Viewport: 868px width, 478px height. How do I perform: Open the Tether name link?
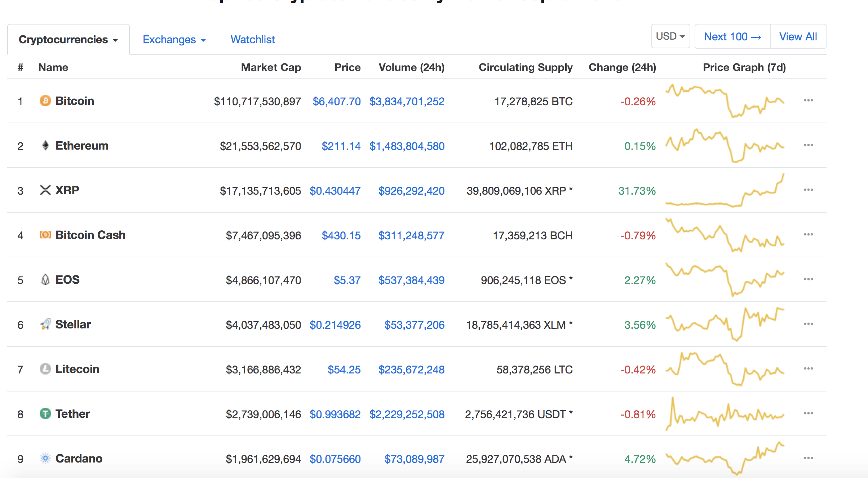[x=72, y=413]
